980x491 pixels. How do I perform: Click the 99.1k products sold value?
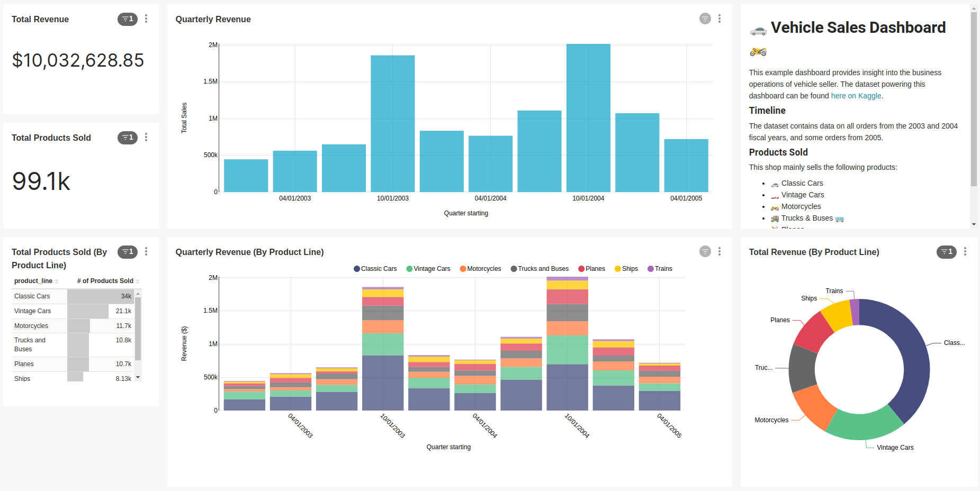tap(41, 181)
